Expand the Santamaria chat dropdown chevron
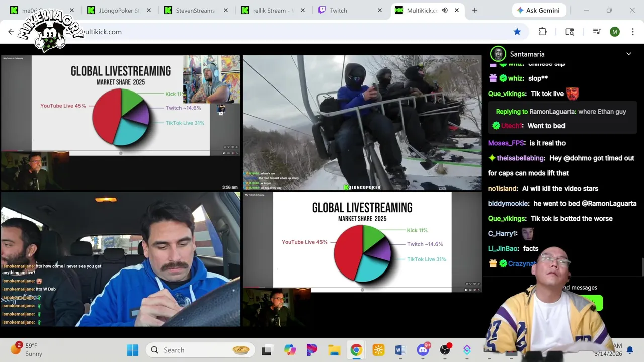 [628, 54]
